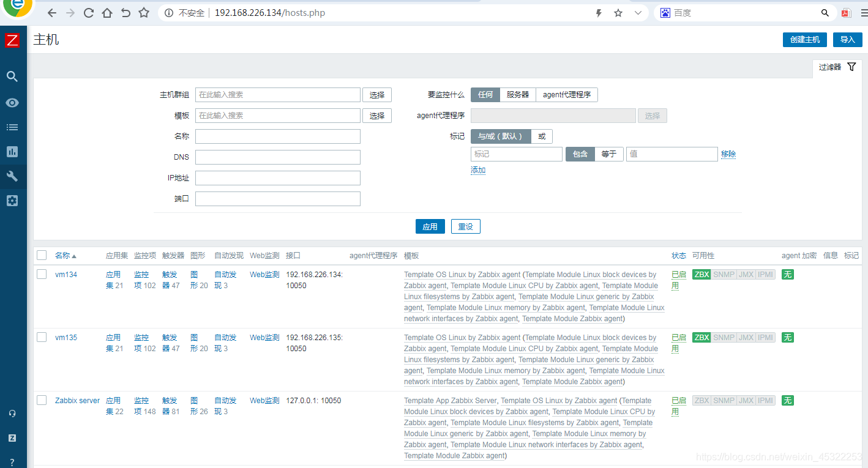The width and height of the screenshot is (868, 468).
Task: Focus the 名称 filter input
Action: [x=278, y=136]
